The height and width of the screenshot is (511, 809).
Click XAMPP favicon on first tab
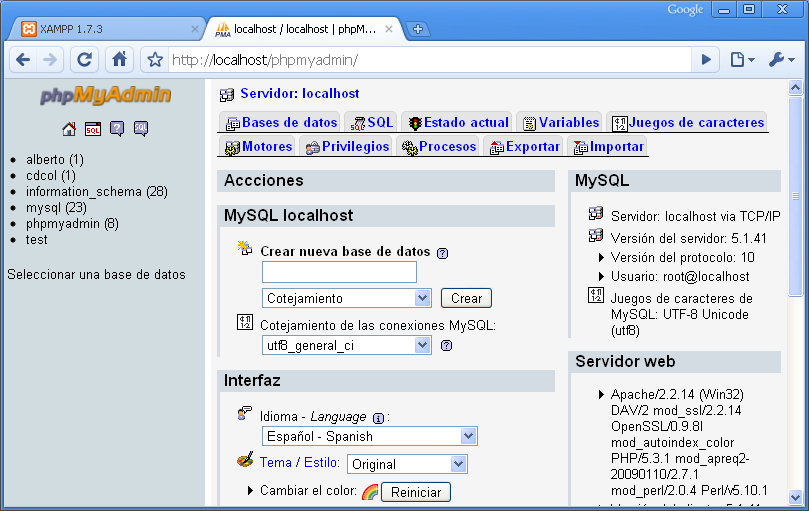click(29, 29)
